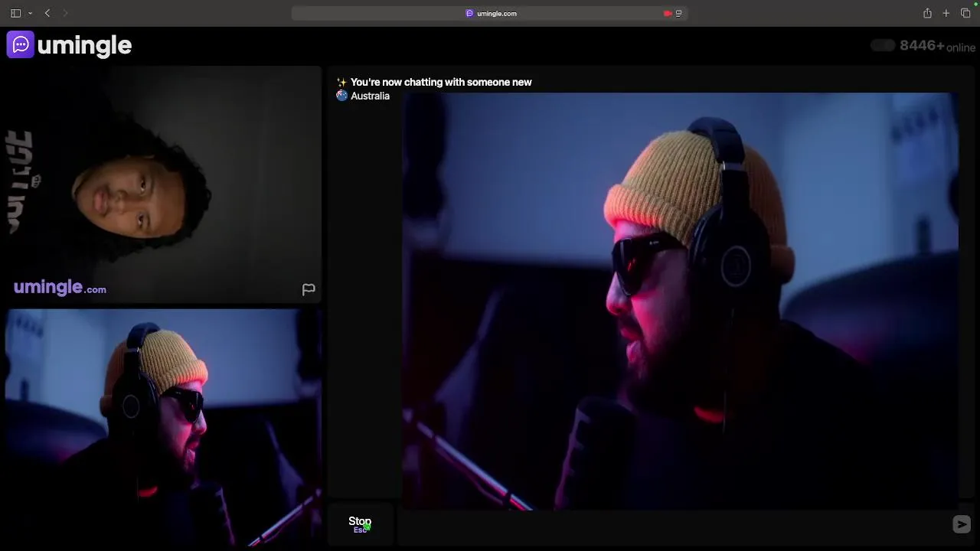This screenshot has height=551, width=980.
Task: Toggle the Safari sidebar
Action: (15, 13)
